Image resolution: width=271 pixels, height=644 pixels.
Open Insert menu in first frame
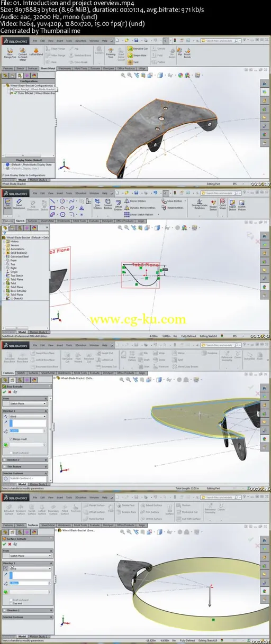pos(59,41)
